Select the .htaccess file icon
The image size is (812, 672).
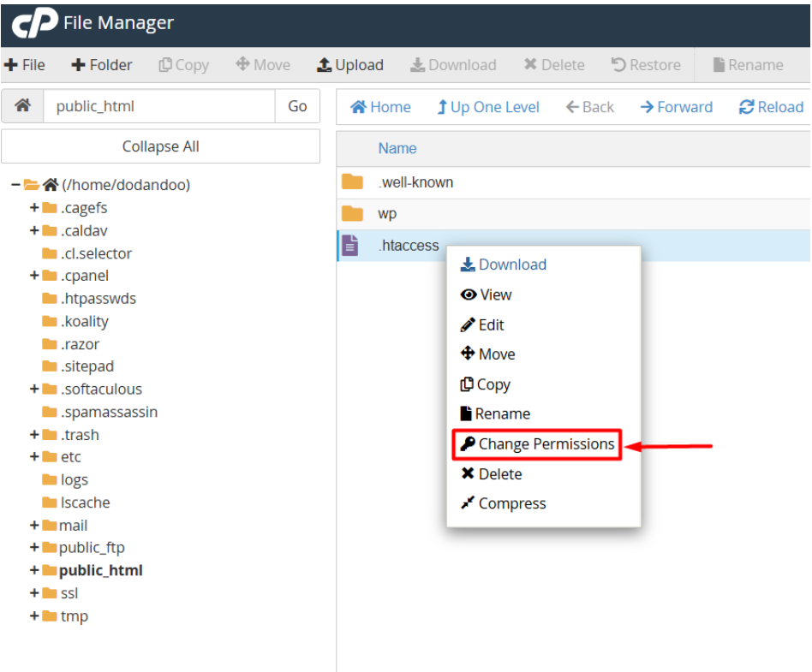350,246
